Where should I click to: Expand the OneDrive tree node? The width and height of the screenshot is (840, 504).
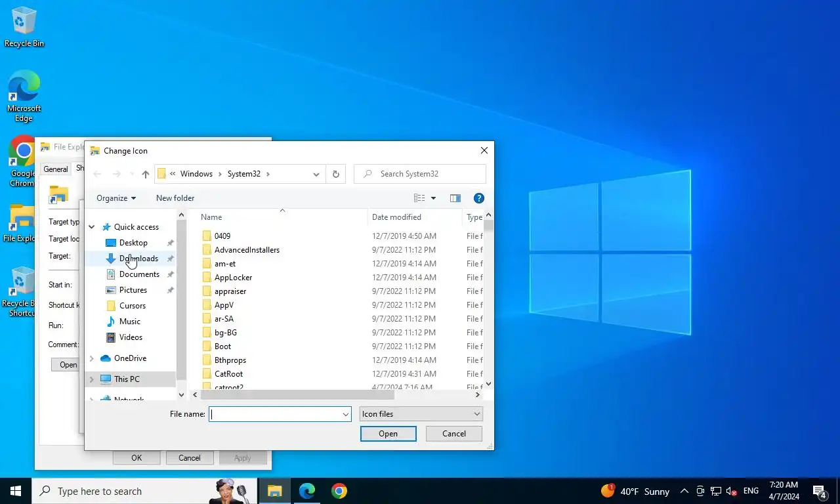click(x=92, y=358)
